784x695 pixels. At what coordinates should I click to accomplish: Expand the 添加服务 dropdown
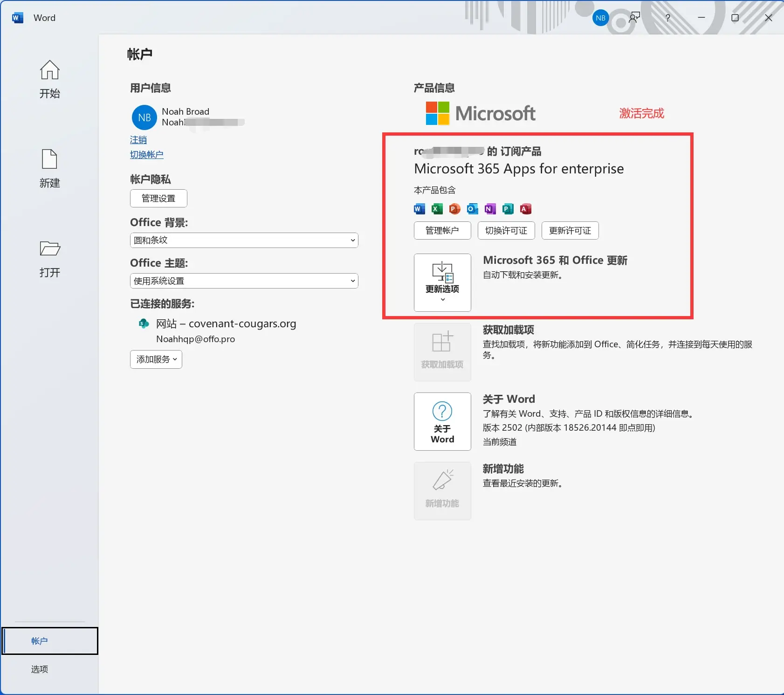[156, 359]
